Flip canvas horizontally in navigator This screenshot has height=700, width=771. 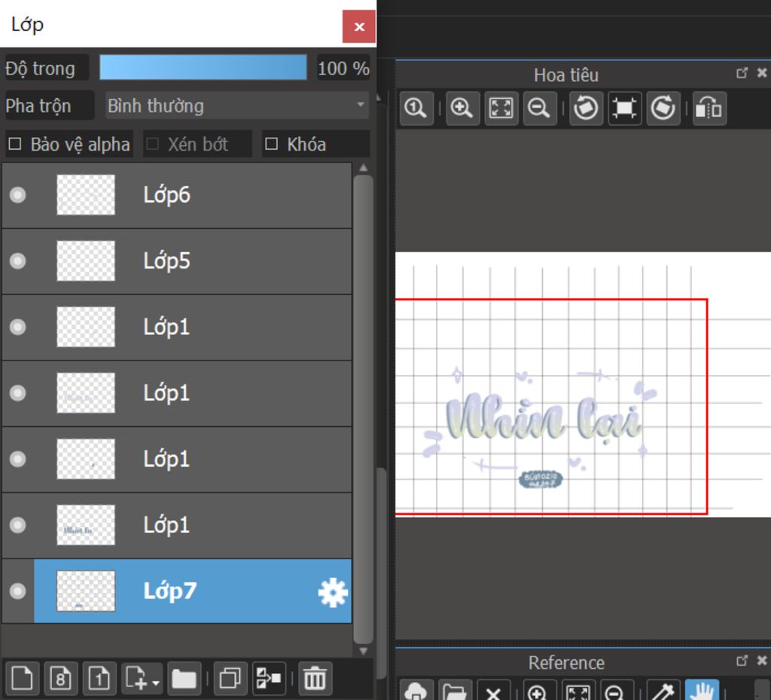pyautogui.click(x=709, y=108)
